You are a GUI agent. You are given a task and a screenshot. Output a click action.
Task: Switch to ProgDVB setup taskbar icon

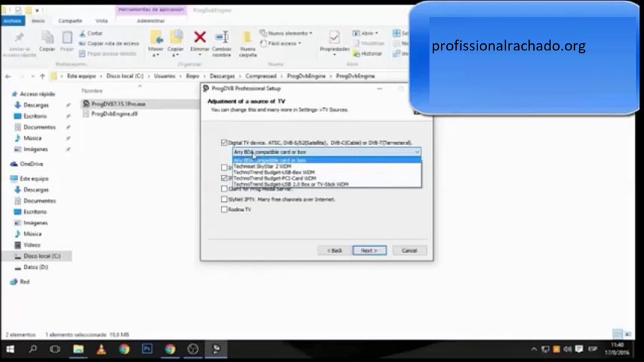pyautogui.click(x=216, y=349)
